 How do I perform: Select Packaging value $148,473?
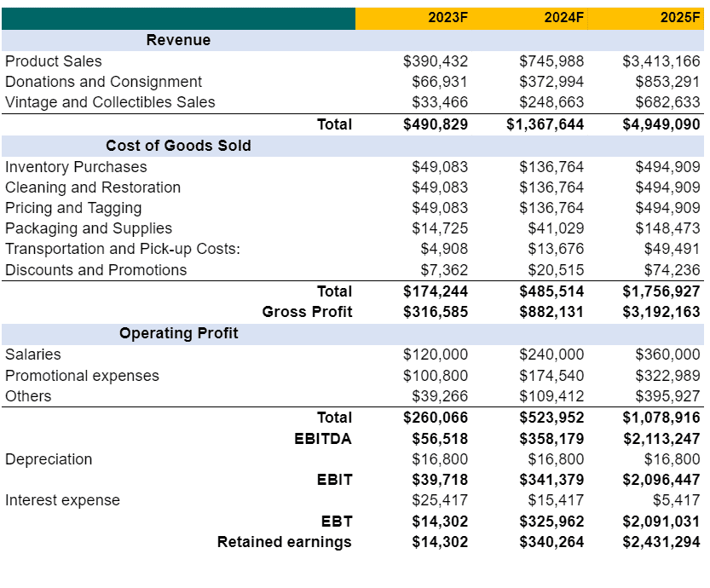coord(667,228)
